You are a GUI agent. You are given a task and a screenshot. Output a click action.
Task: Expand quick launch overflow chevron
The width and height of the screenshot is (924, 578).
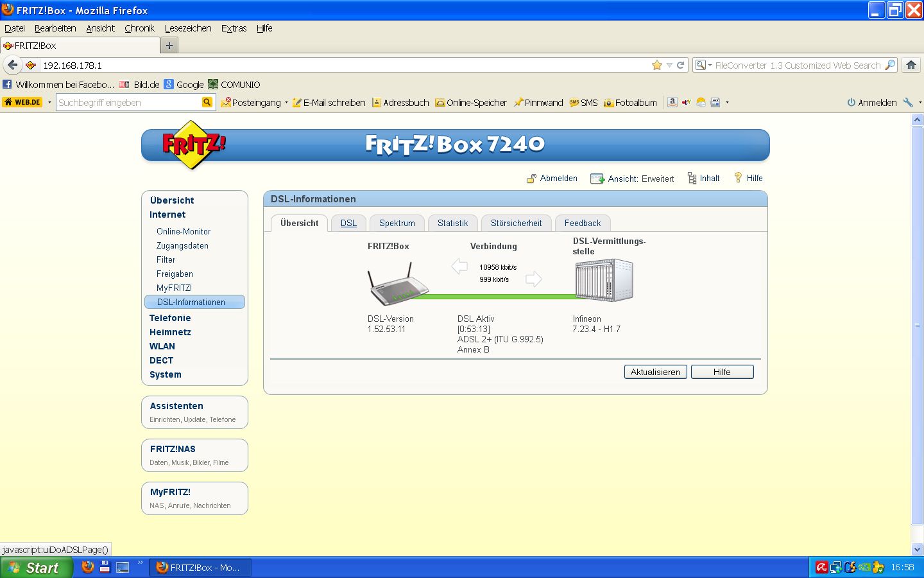141,563
